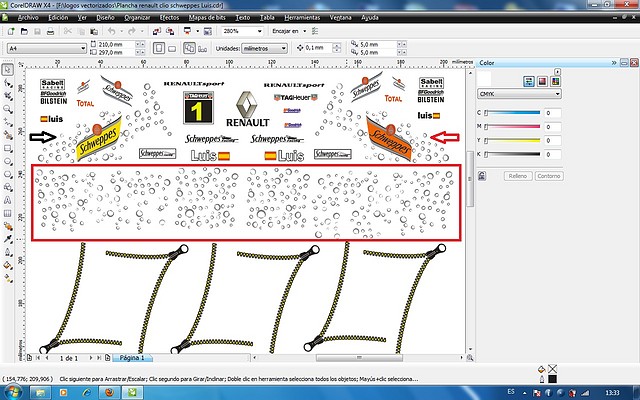Open a file with folder icon
Image resolution: width=640 pixels, height=400 pixels.
click(x=24, y=31)
